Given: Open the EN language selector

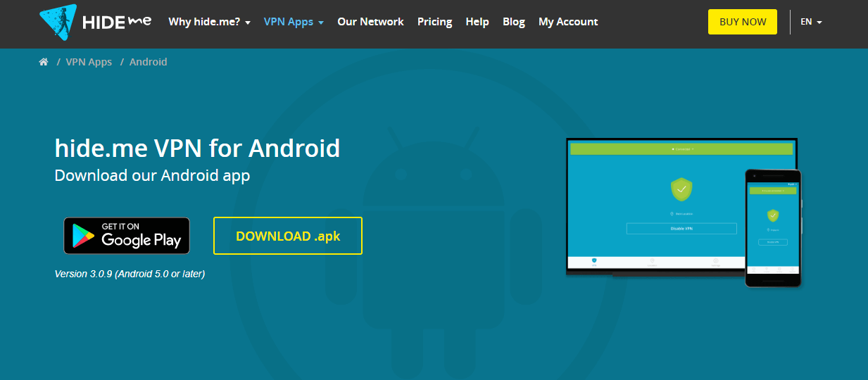Looking at the screenshot, I should click(811, 22).
